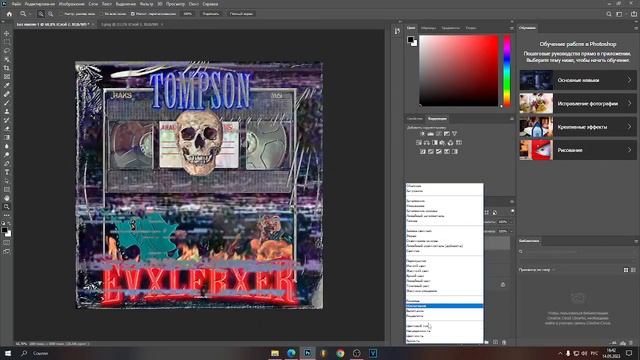Open the search icon at top right
640x360 pixels.
[x=609, y=14]
